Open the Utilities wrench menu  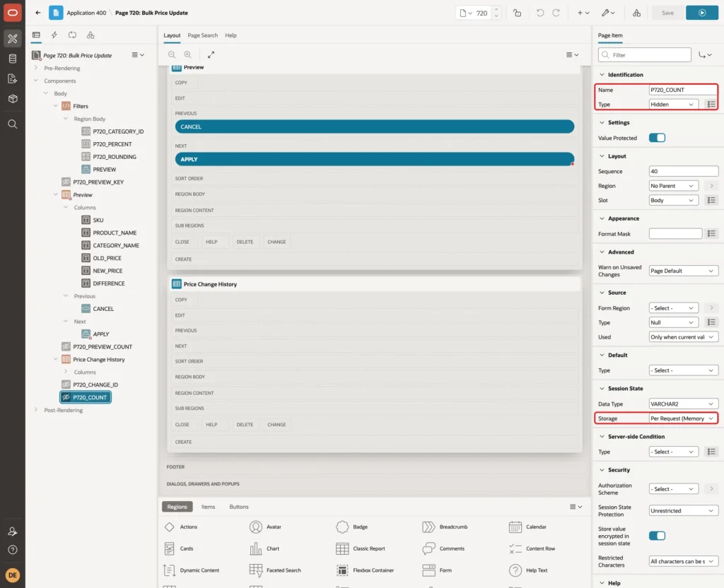pos(607,13)
